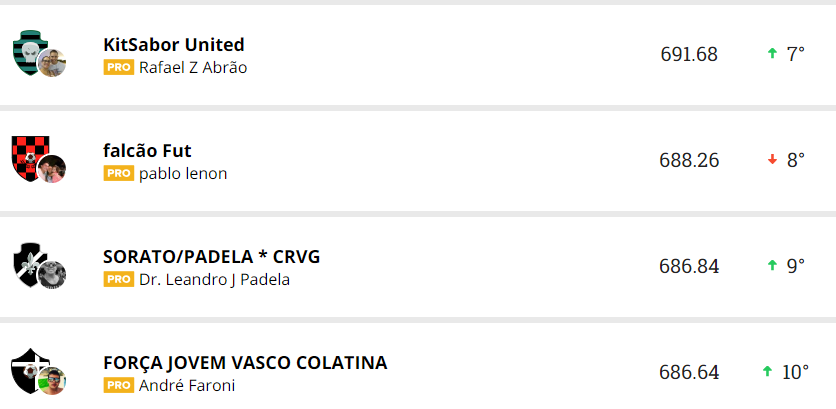Click KitSabor United team crest
This screenshot has width=836, height=409.
click(30, 50)
